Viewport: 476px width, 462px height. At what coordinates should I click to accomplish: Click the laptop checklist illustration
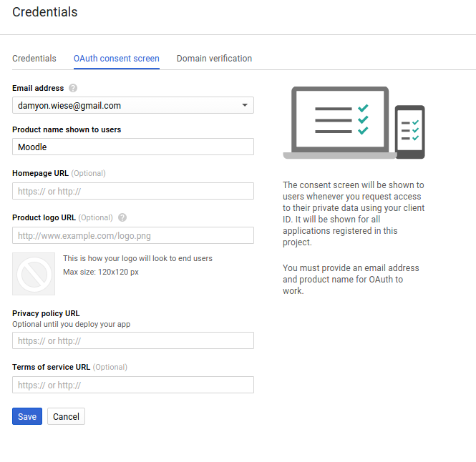(340, 122)
